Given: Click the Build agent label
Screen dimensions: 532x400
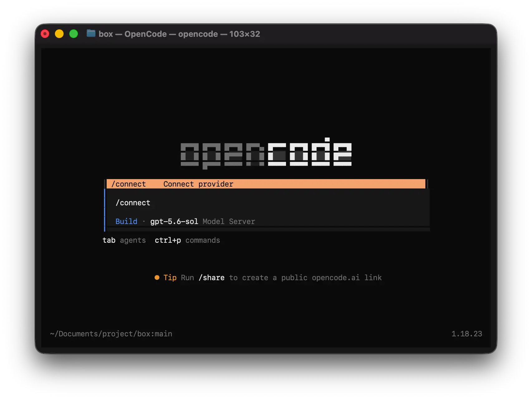Looking at the screenshot, I should (126, 222).
